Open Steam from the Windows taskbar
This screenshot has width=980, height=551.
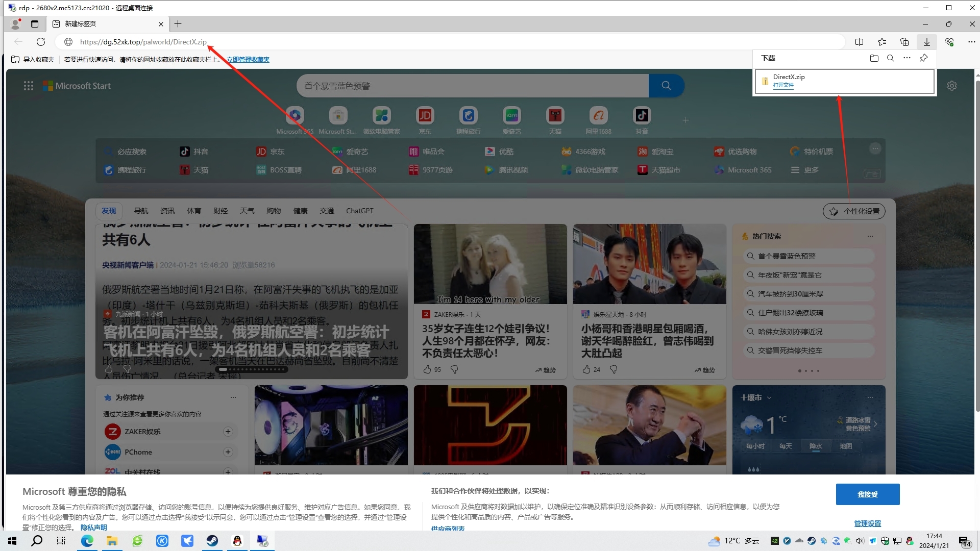click(212, 541)
